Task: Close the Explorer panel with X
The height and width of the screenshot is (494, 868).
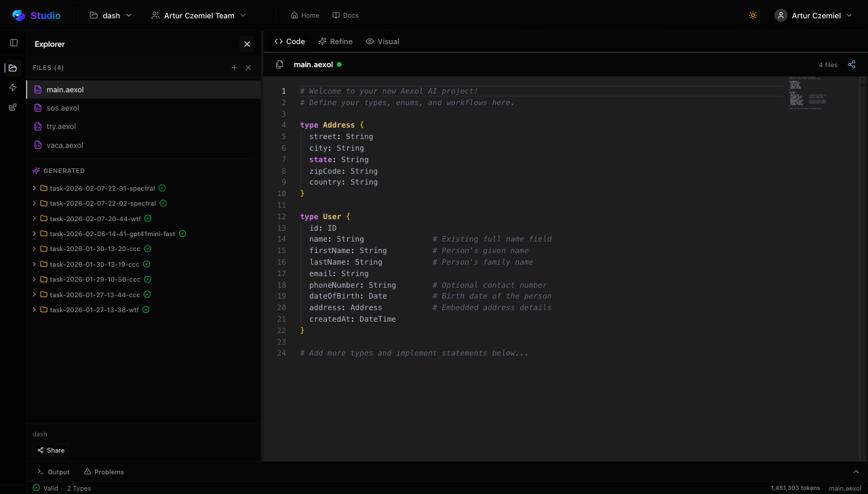Action: pos(247,44)
